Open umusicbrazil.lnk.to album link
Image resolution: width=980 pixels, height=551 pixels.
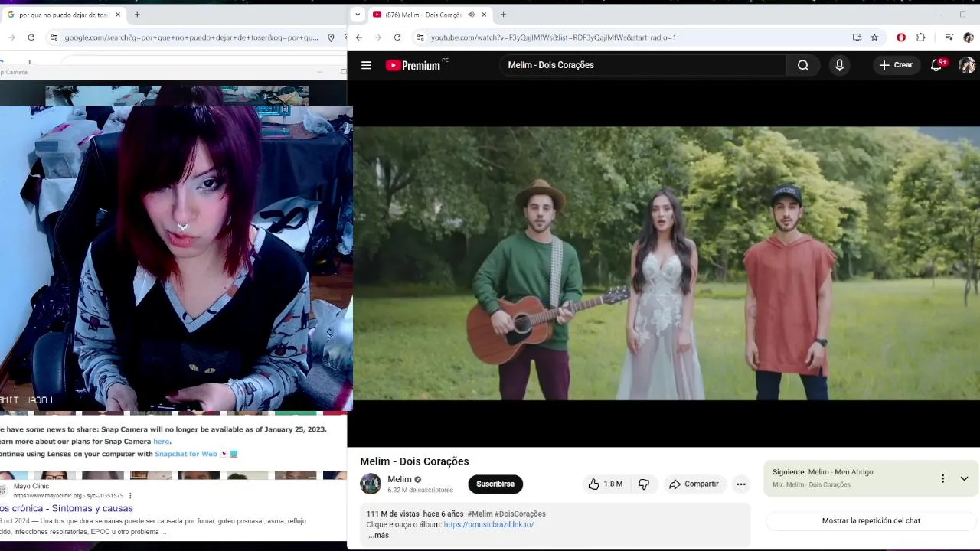[x=488, y=524]
